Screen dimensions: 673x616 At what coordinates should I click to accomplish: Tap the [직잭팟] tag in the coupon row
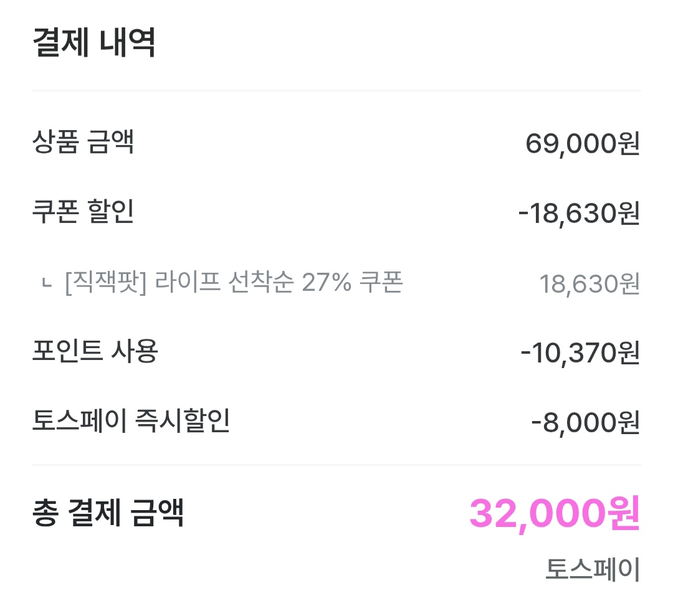coord(105,283)
